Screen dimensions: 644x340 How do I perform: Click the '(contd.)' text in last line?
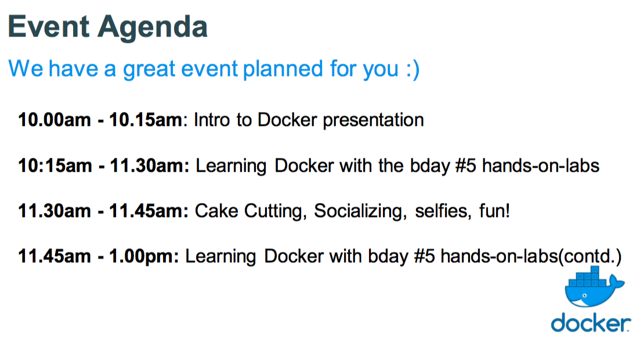click(x=590, y=256)
